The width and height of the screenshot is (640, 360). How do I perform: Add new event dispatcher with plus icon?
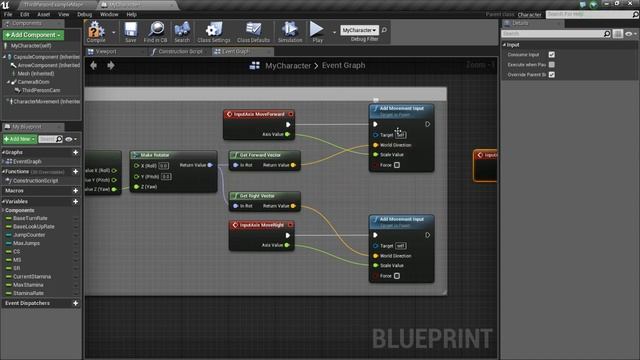[x=76, y=303]
